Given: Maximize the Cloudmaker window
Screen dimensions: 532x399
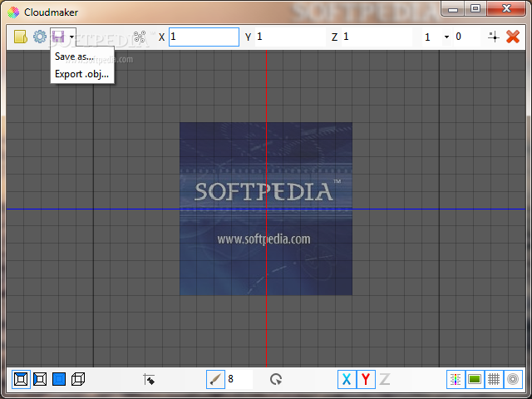Looking at the screenshot, I should [475, 9].
